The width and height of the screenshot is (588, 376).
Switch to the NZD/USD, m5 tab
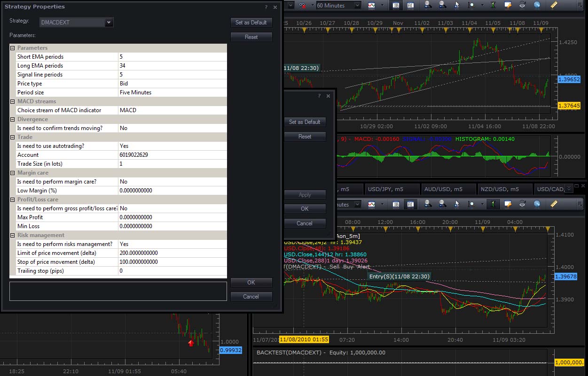click(x=505, y=189)
